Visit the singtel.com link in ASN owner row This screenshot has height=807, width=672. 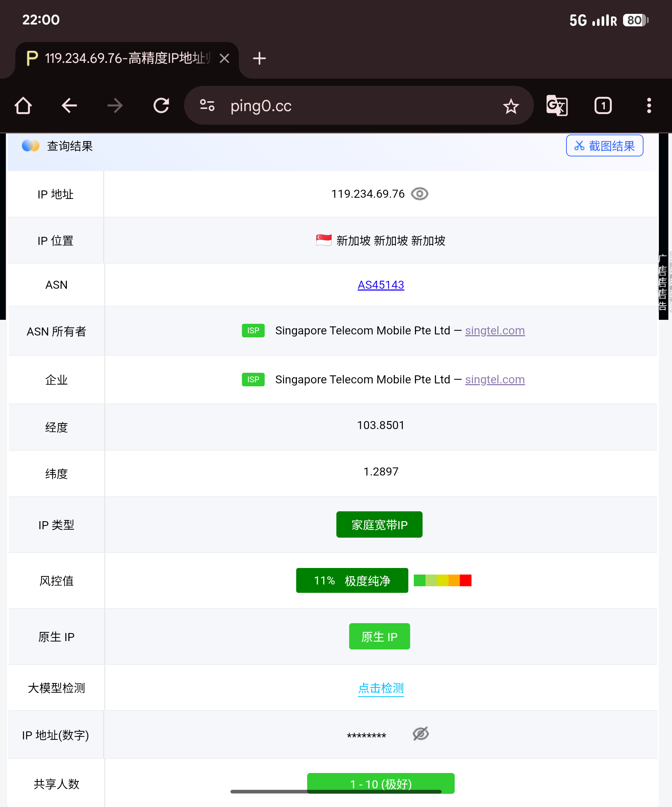tap(495, 330)
